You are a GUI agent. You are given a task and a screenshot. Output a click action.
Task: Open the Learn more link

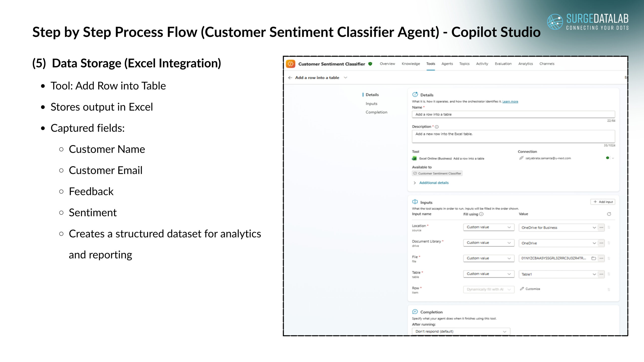(x=510, y=102)
